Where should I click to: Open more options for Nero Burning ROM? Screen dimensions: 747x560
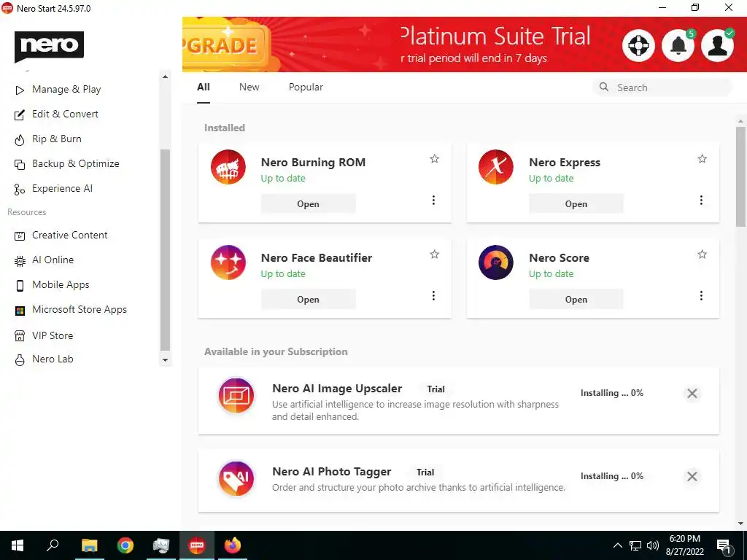[x=433, y=200]
